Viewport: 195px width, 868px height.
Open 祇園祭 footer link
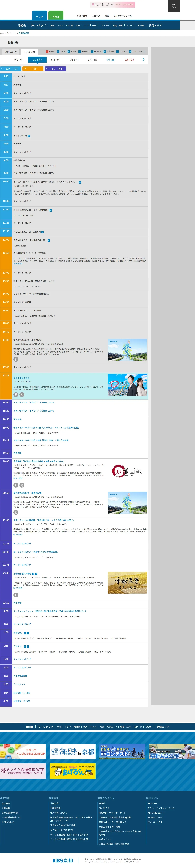coord(102,804)
